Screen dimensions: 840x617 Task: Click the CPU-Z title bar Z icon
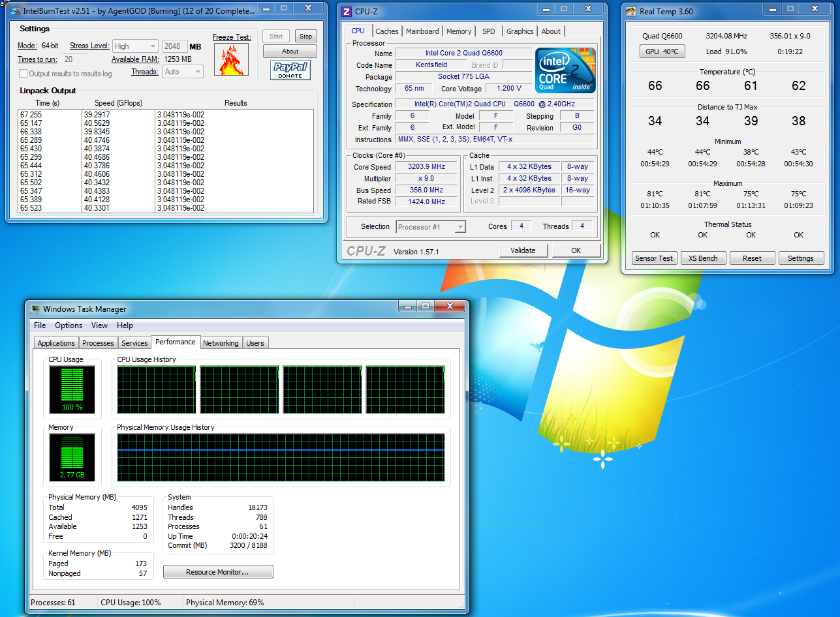[x=347, y=12]
